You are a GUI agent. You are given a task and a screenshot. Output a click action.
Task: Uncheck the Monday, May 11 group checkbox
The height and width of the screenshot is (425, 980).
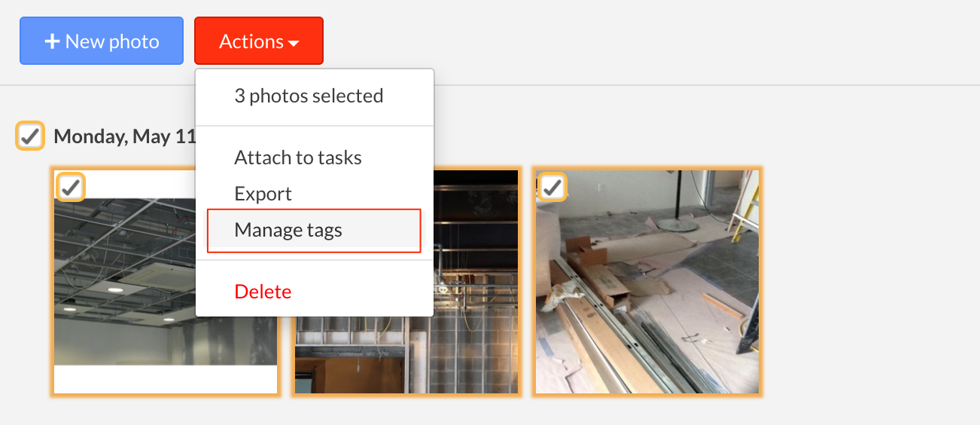(x=30, y=136)
